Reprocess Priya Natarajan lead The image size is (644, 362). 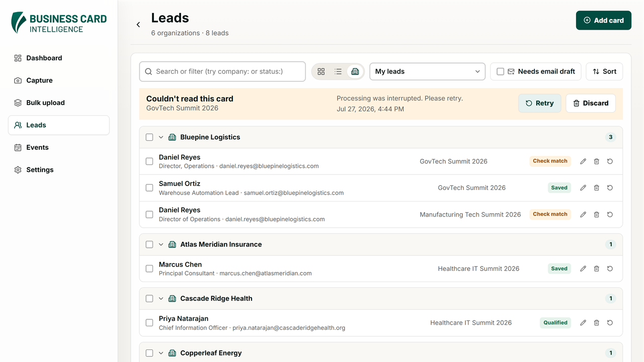tap(610, 323)
